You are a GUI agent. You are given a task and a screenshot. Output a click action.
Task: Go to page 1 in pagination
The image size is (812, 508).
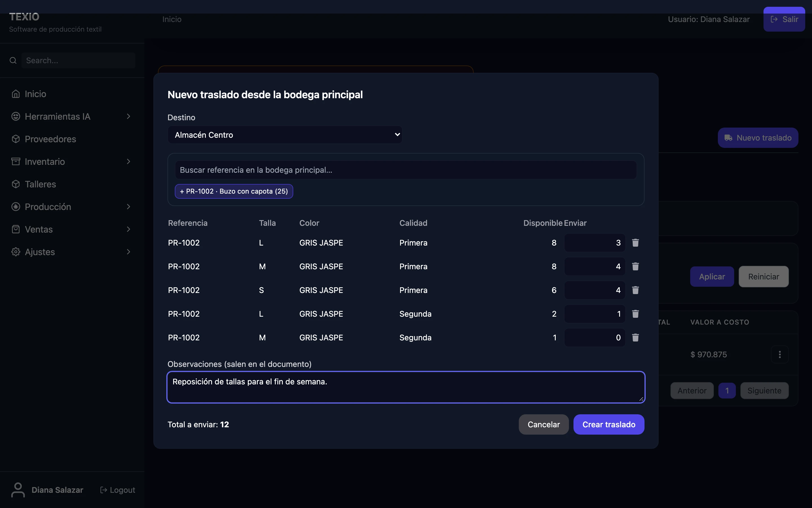click(727, 390)
